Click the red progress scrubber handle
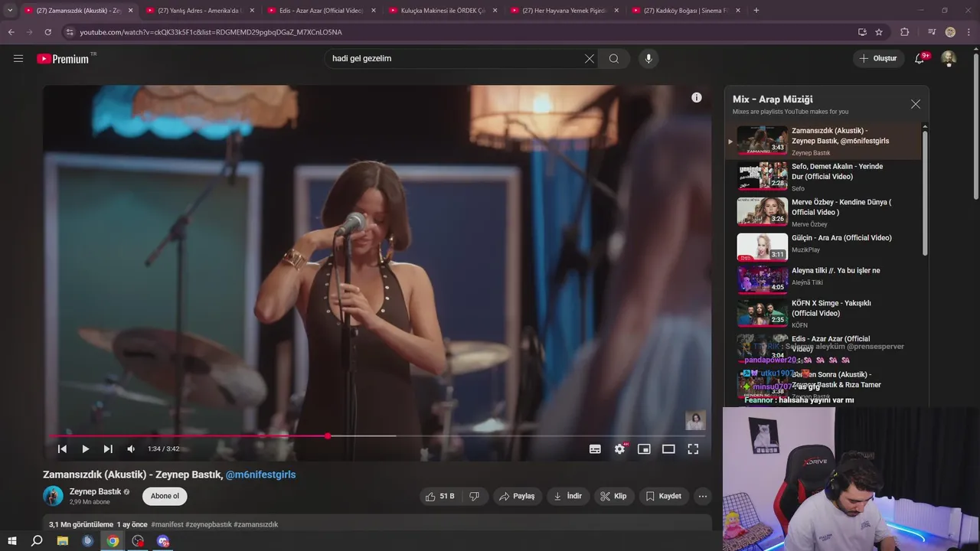 [328, 436]
